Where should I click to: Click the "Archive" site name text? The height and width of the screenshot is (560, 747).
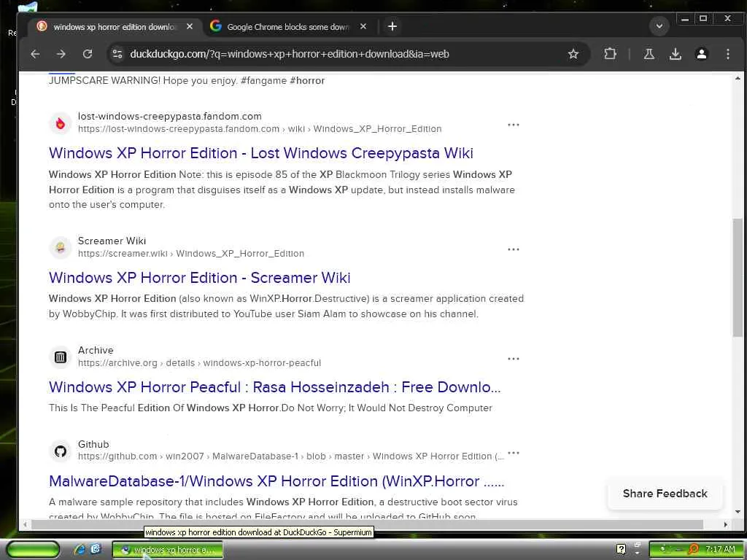(x=96, y=351)
